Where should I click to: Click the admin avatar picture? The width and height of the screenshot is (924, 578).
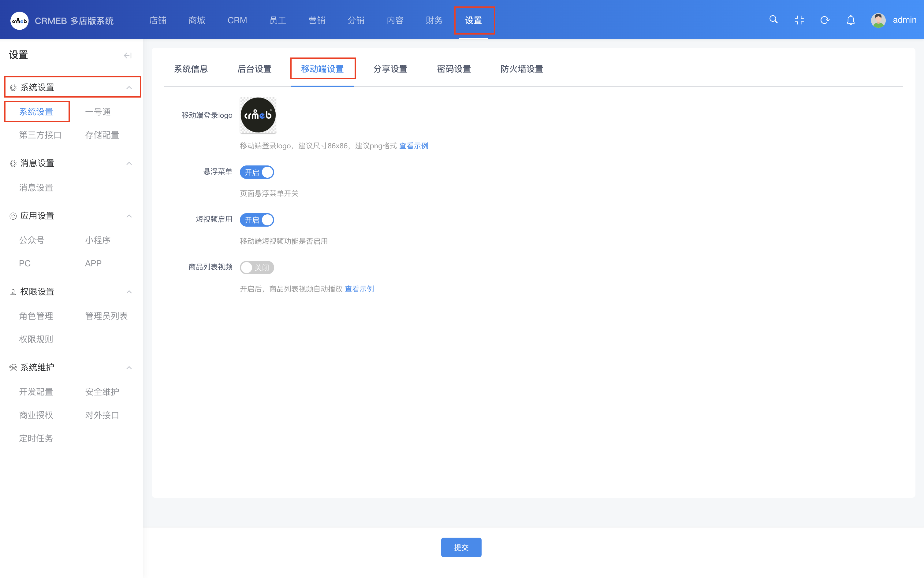pyautogui.click(x=878, y=20)
